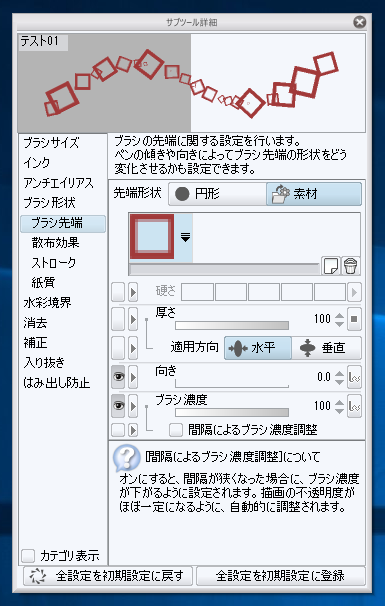385x606 pixels.
Task: Choose 素材 tip shape
Action: coord(314,194)
